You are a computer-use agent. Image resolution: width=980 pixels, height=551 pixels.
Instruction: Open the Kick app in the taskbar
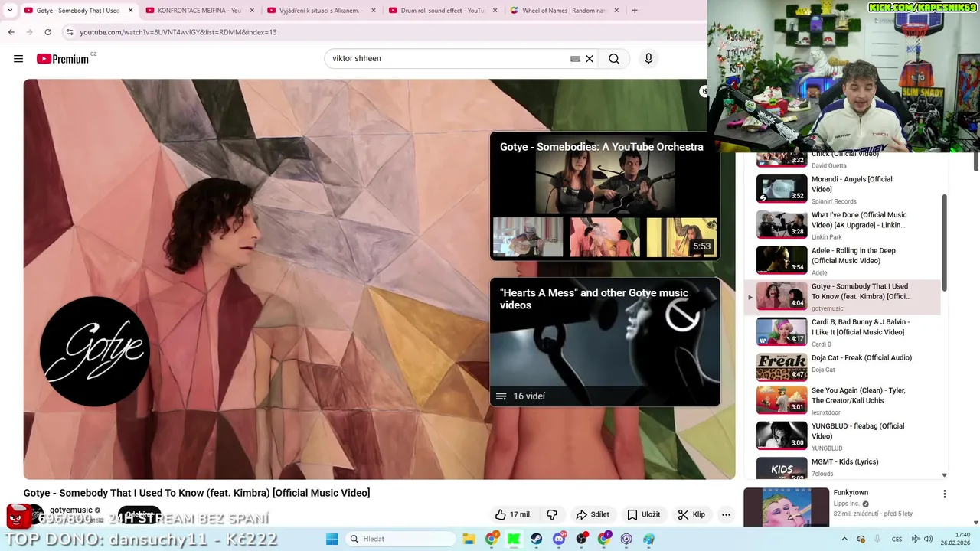(514, 539)
